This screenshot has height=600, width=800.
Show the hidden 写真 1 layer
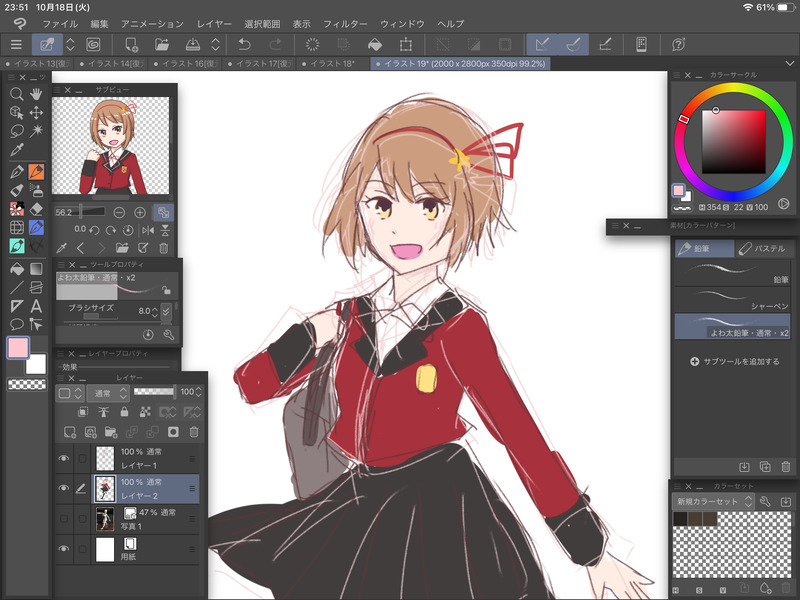64,519
